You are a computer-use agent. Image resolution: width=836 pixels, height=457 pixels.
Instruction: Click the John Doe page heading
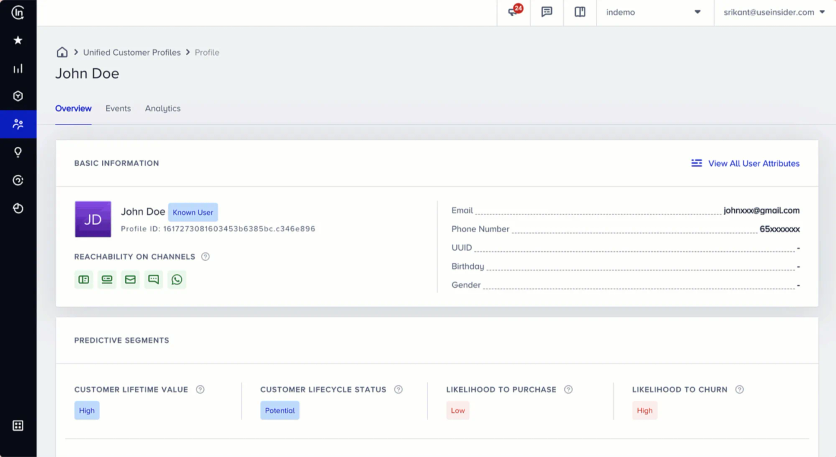pyautogui.click(x=87, y=74)
